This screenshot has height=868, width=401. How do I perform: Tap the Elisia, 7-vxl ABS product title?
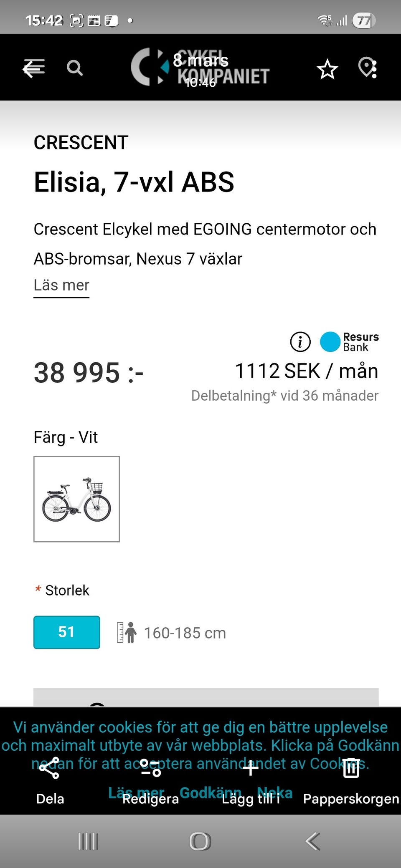[134, 182]
